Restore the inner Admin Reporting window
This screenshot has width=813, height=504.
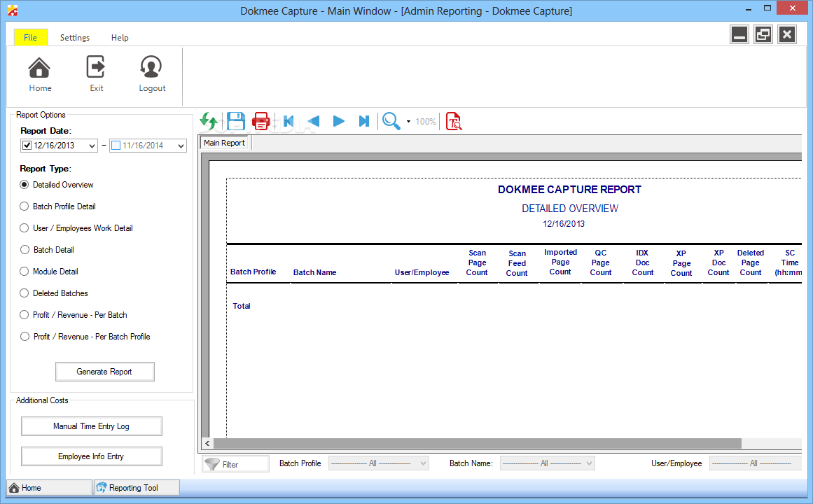[763, 35]
